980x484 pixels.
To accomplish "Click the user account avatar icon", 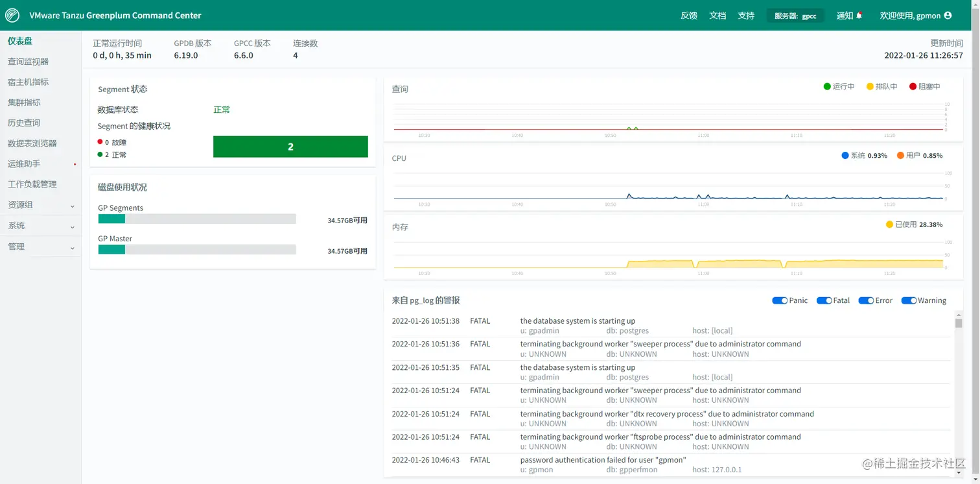I will (948, 15).
